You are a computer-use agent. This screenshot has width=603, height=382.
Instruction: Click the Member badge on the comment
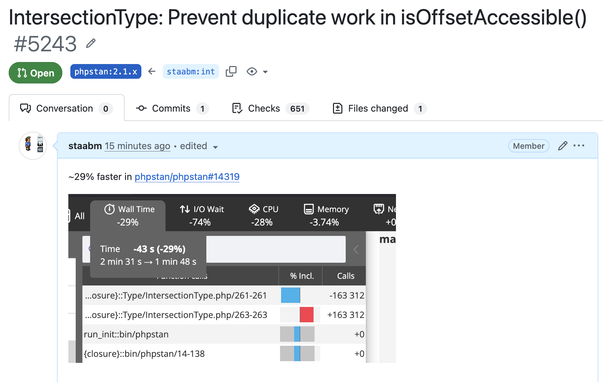(x=528, y=146)
